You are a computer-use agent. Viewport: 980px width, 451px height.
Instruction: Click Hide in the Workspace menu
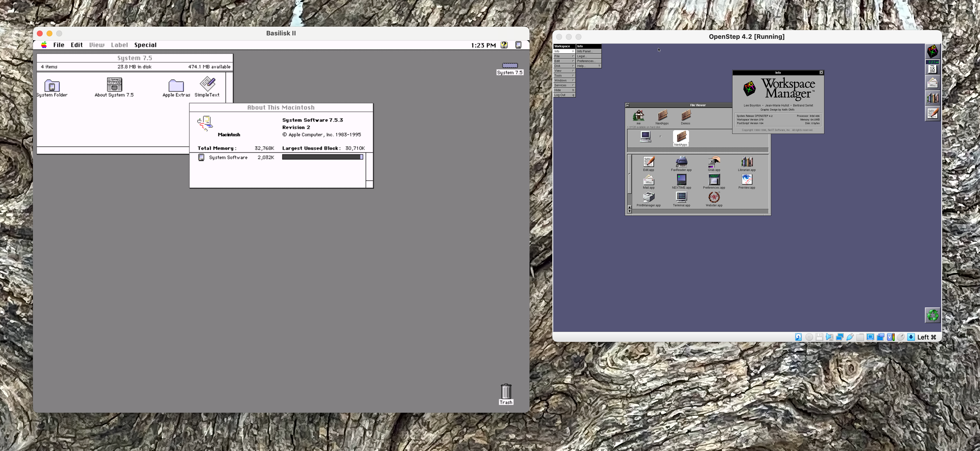(x=564, y=90)
